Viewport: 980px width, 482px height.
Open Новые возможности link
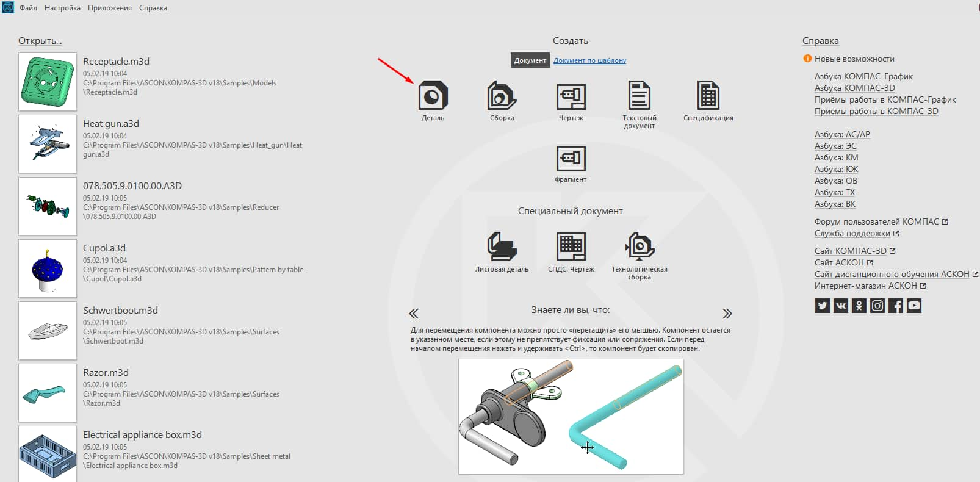coord(854,59)
